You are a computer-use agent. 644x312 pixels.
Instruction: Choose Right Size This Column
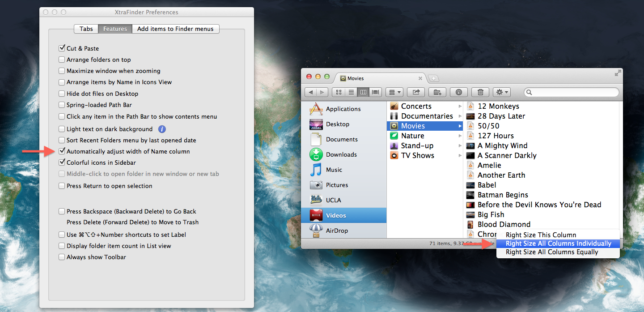558,235
